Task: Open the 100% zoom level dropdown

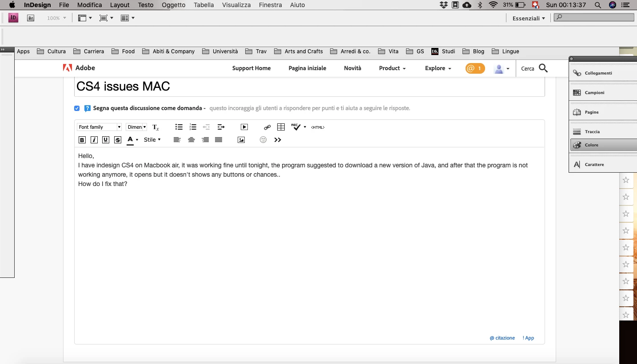Action: coord(56,18)
